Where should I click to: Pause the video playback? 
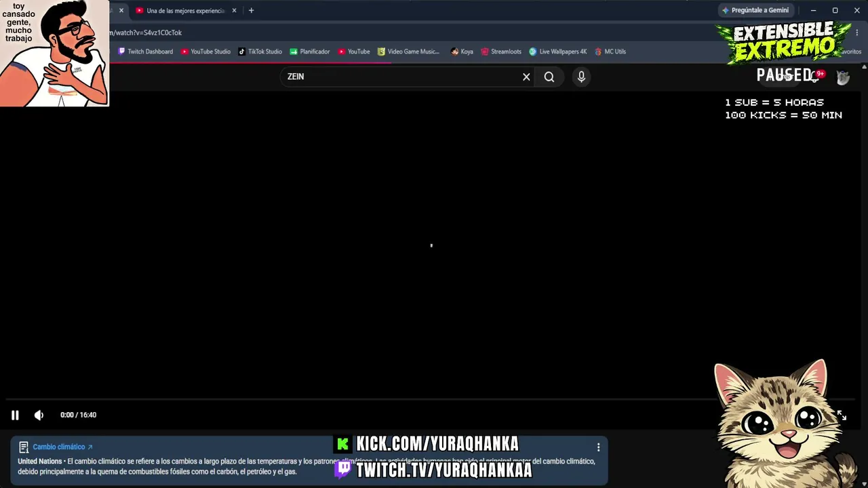coord(15,415)
